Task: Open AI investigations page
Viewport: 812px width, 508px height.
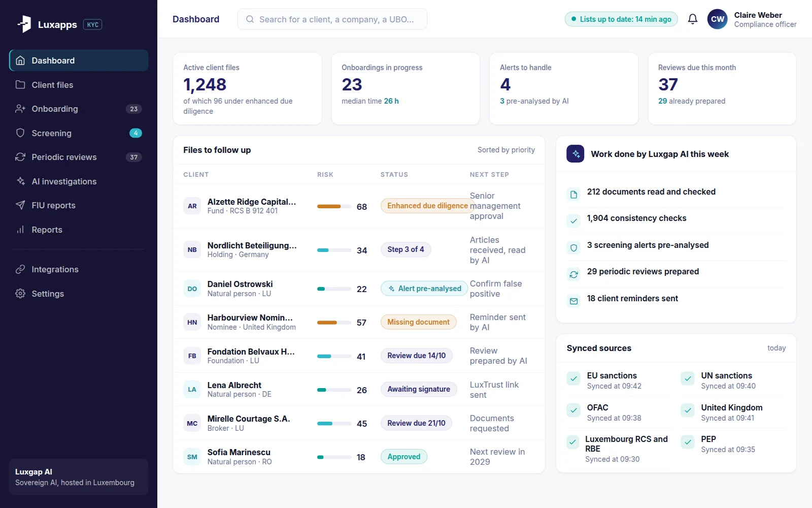Action: coord(79,181)
